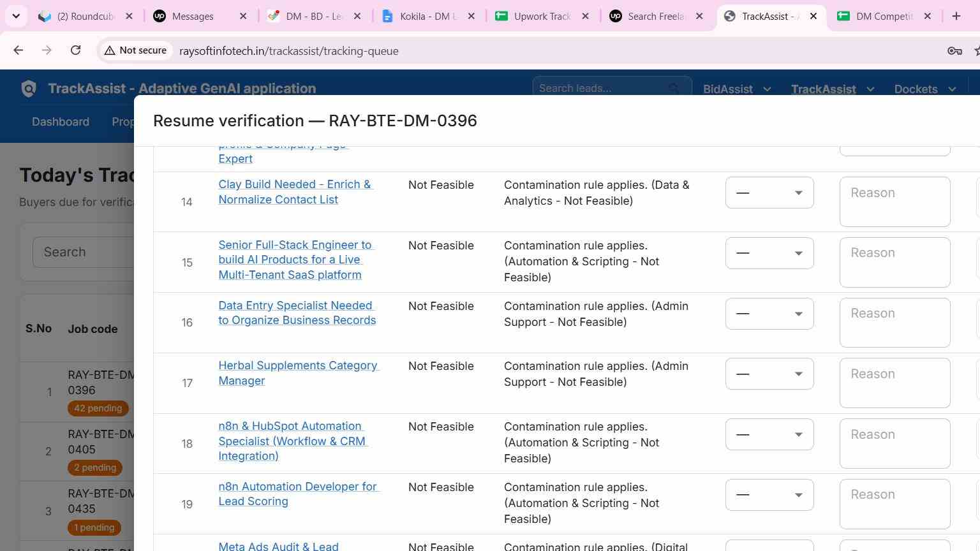Screen dimensions: 980x551
Task: Close the Upwork Track tab
Action: [x=585, y=16]
